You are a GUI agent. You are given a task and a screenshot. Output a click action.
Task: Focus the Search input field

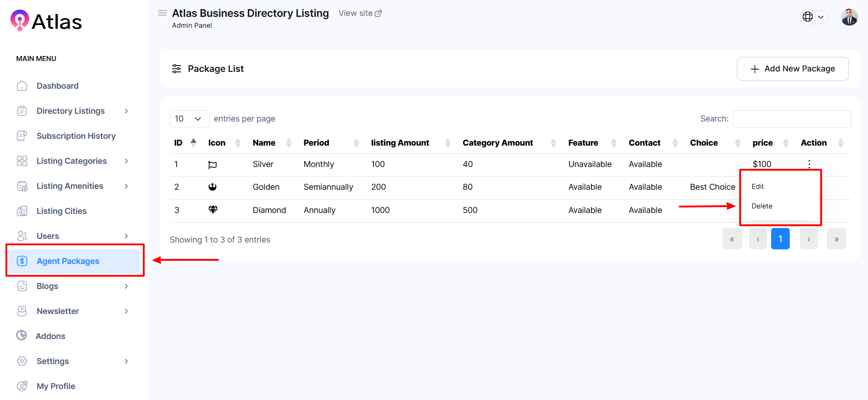pyautogui.click(x=792, y=119)
